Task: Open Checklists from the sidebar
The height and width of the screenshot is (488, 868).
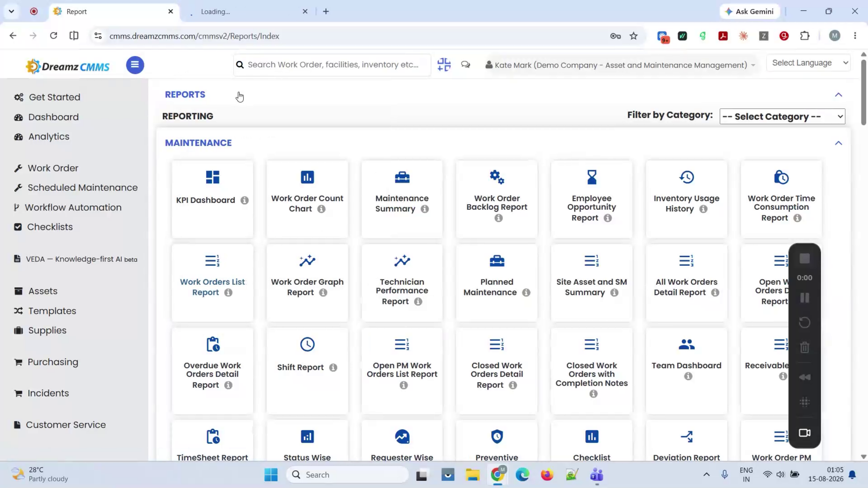Action: 43,227
